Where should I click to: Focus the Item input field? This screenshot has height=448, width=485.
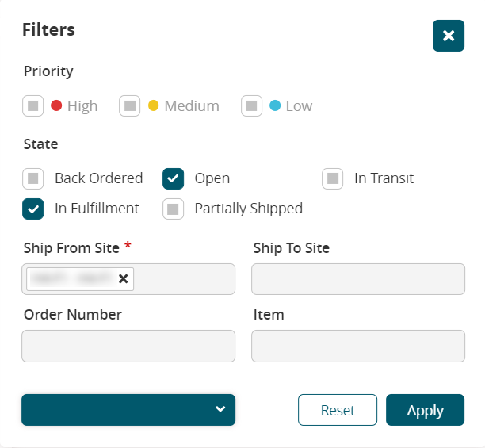click(357, 346)
